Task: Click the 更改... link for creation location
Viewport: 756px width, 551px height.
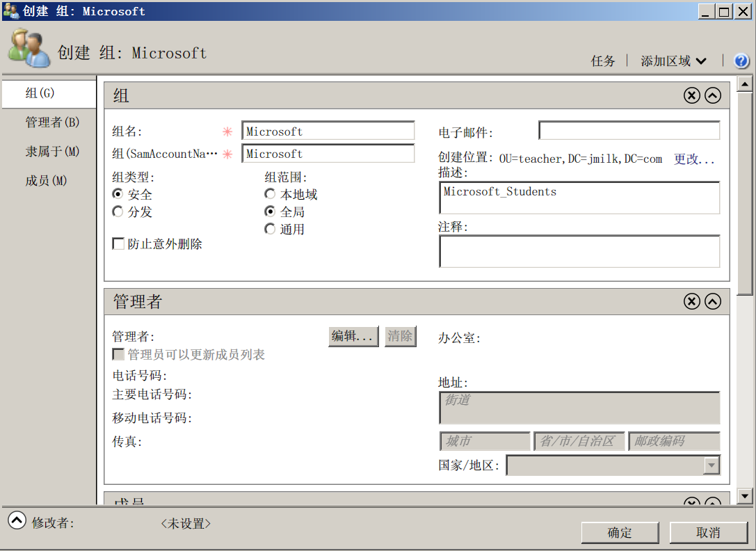Action: (x=694, y=159)
